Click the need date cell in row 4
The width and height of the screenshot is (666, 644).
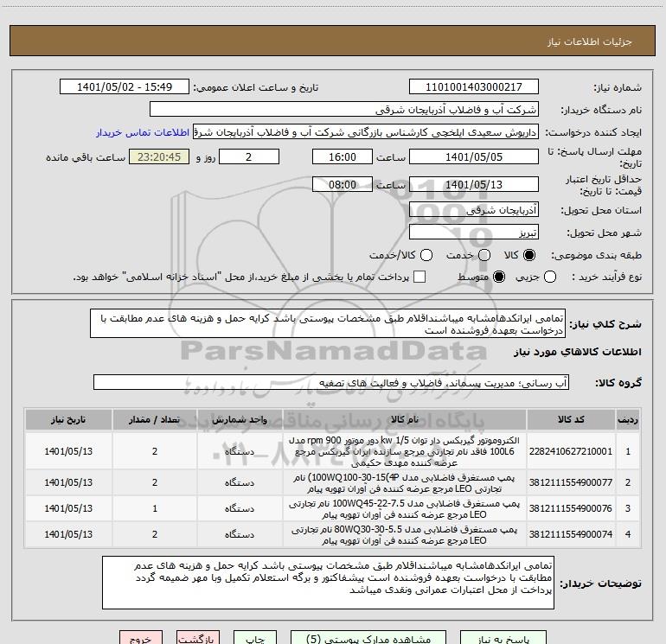click(68, 534)
